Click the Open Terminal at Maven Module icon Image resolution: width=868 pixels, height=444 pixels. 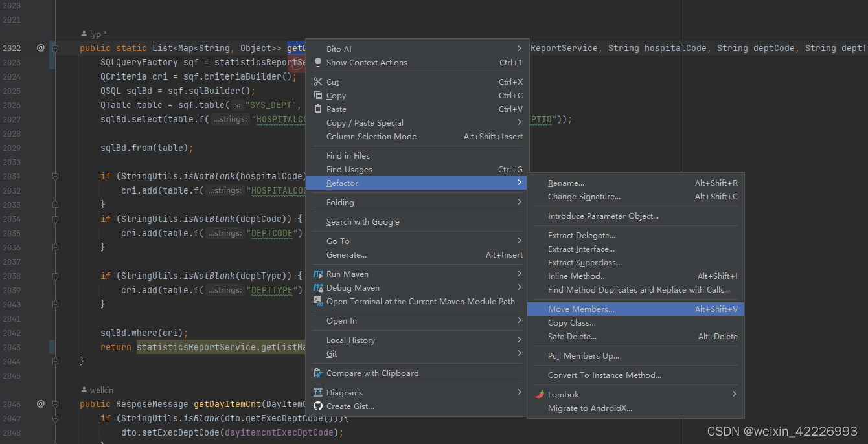point(318,302)
